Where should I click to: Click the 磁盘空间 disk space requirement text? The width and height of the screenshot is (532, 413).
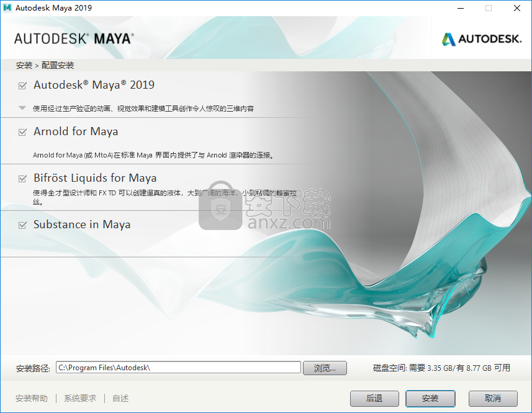441,368
